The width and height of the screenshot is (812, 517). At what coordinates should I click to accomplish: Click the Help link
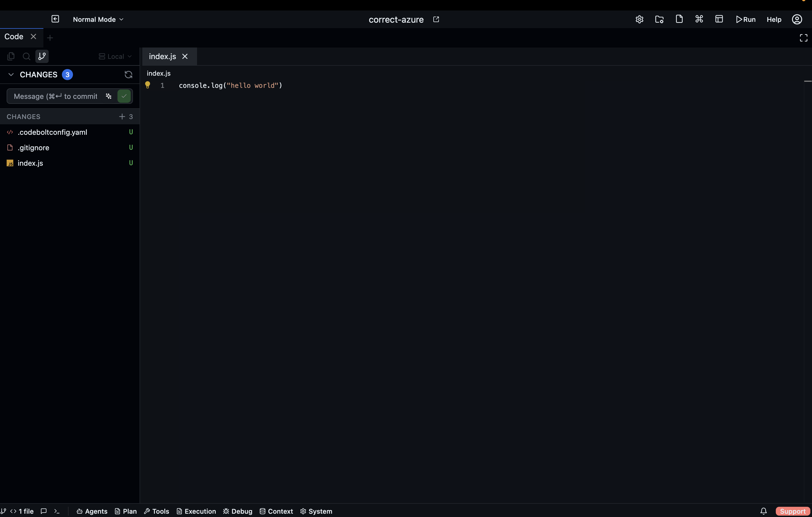coord(774,19)
